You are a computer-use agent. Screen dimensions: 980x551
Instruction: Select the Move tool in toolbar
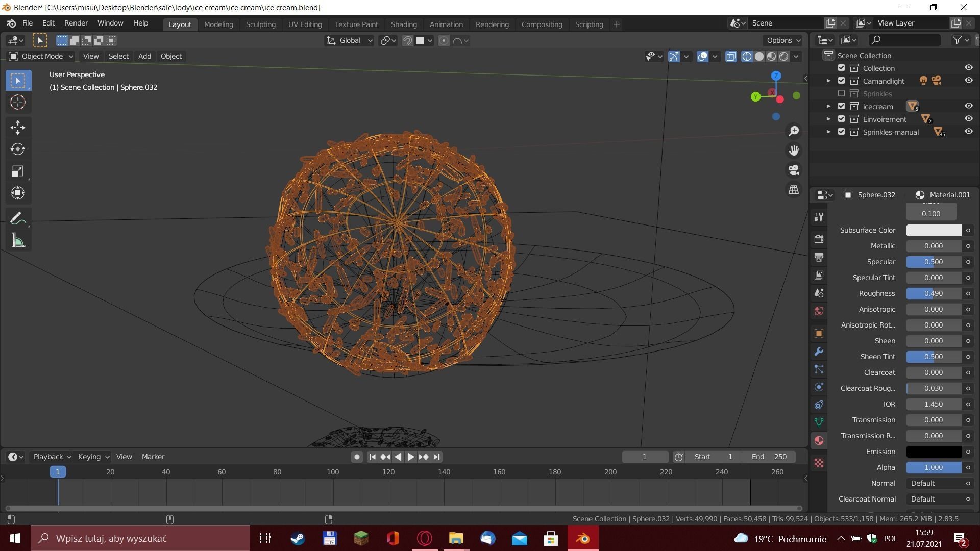click(18, 127)
